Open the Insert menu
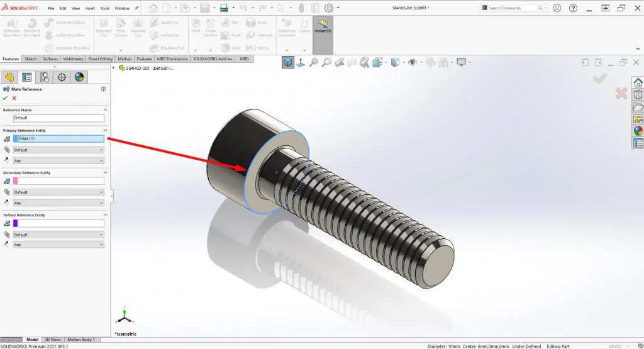Image resolution: width=644 pixels, height=349 pixels. [90, 8]
